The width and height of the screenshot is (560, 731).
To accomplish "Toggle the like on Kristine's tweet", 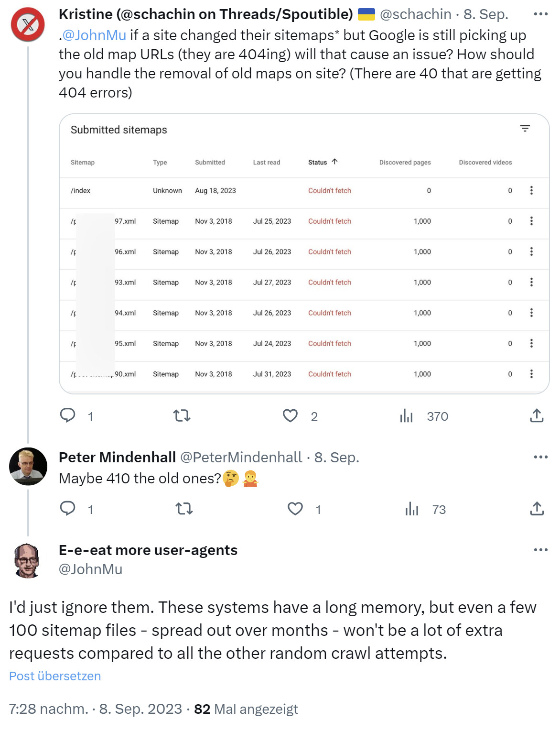I will (290, 416).
